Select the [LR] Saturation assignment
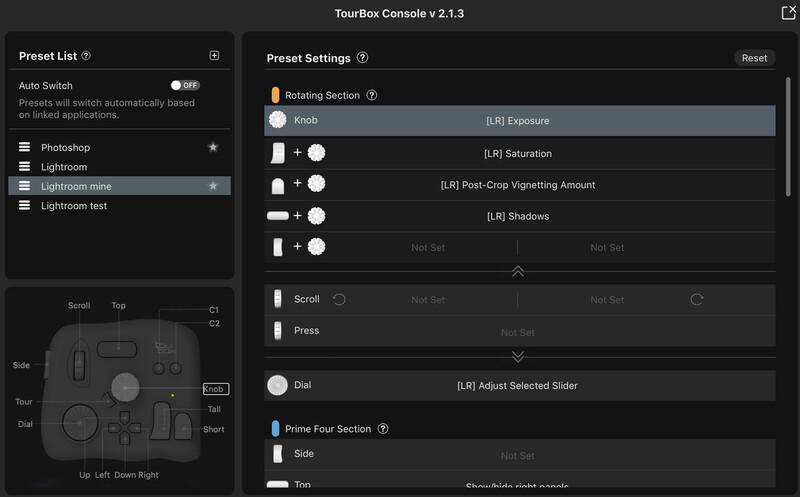 pos(518,153)
